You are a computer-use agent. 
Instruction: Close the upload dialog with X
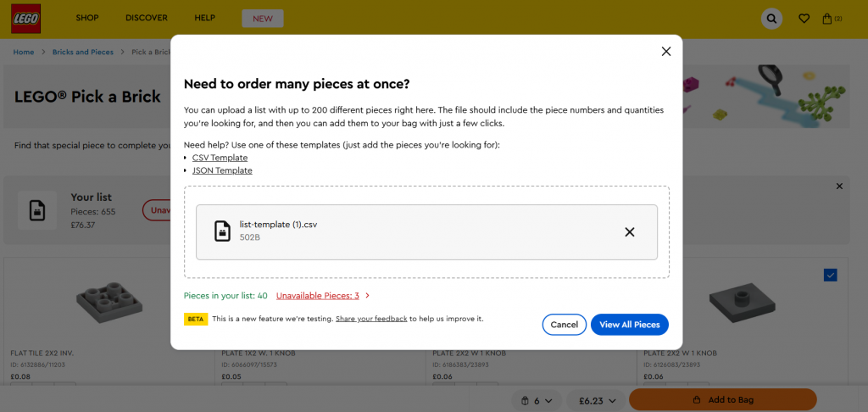pos(665,51)
